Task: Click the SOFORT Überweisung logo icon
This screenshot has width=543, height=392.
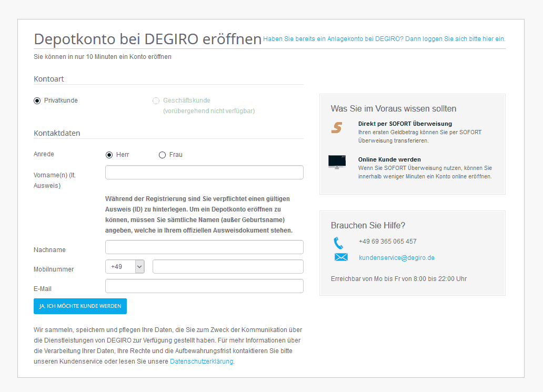Action: pyautogui.click(x=337, y=127)
